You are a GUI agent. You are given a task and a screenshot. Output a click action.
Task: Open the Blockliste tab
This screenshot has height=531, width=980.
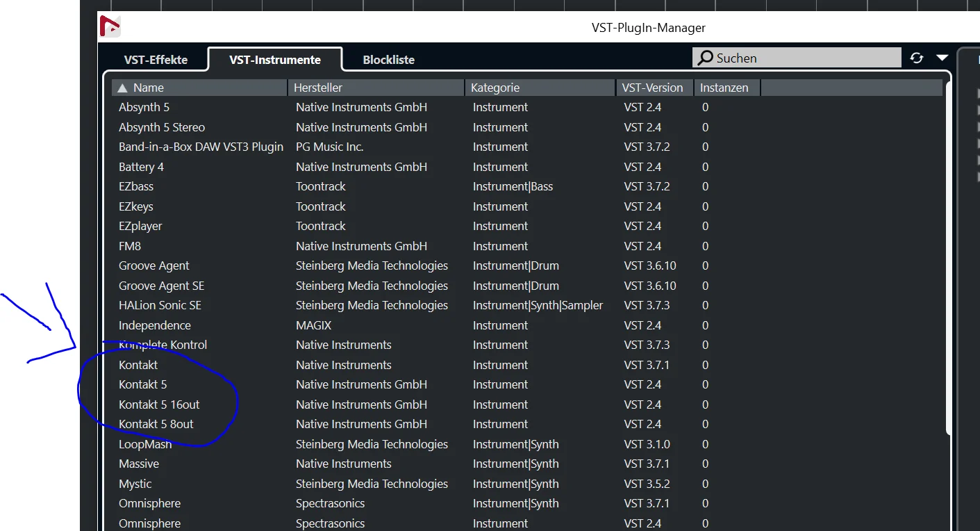(388, 60)
